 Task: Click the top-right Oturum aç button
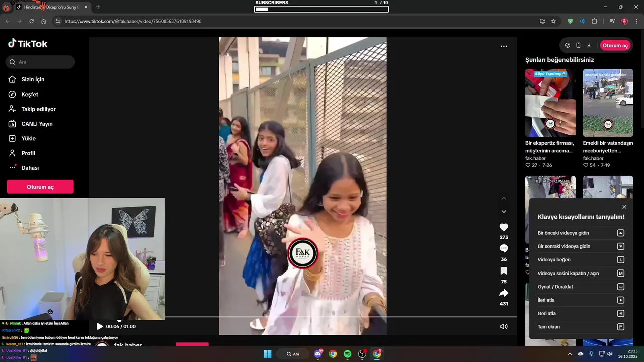[615, 45]
